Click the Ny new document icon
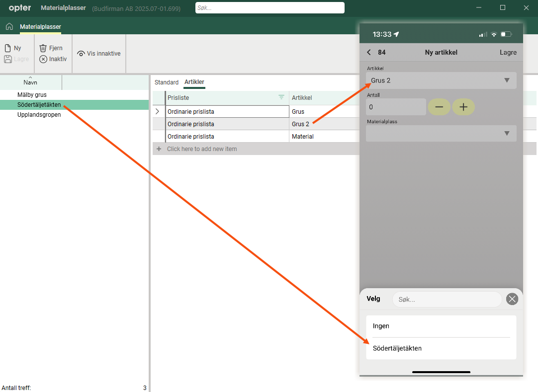The width and height of the screenshot is (538, 392). click(x=8, y=48)
